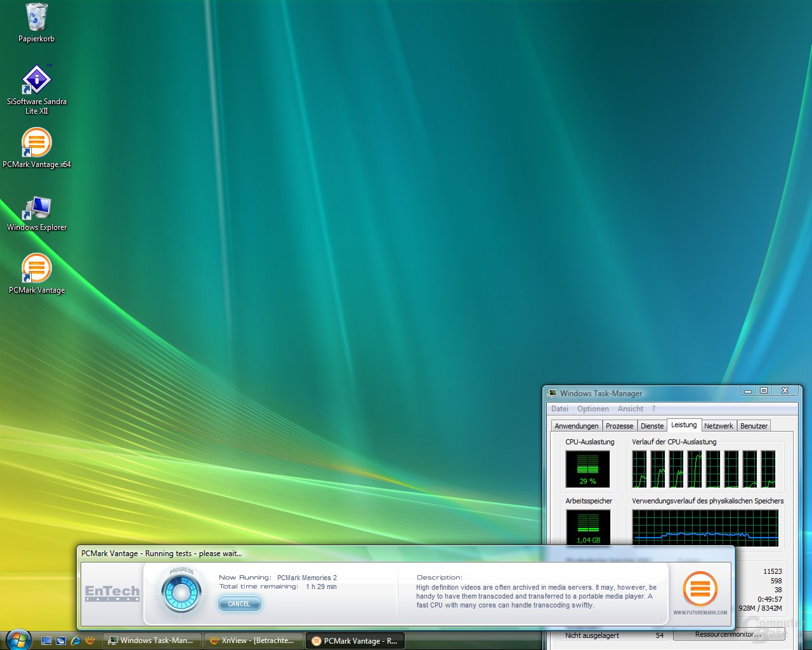Launch Internet Explorer from quick launch
The height and width of the screenshot is (650, 812).
(x=76, y=640)
